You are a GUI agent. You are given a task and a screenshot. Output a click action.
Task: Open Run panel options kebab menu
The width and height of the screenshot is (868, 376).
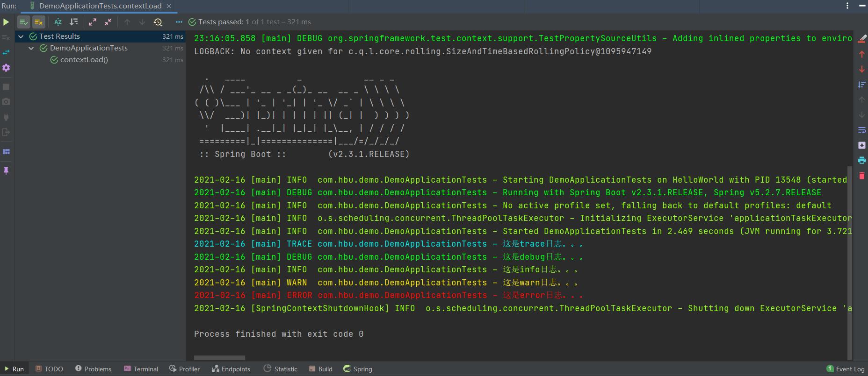pyautogui.click(x=847, y=6)
